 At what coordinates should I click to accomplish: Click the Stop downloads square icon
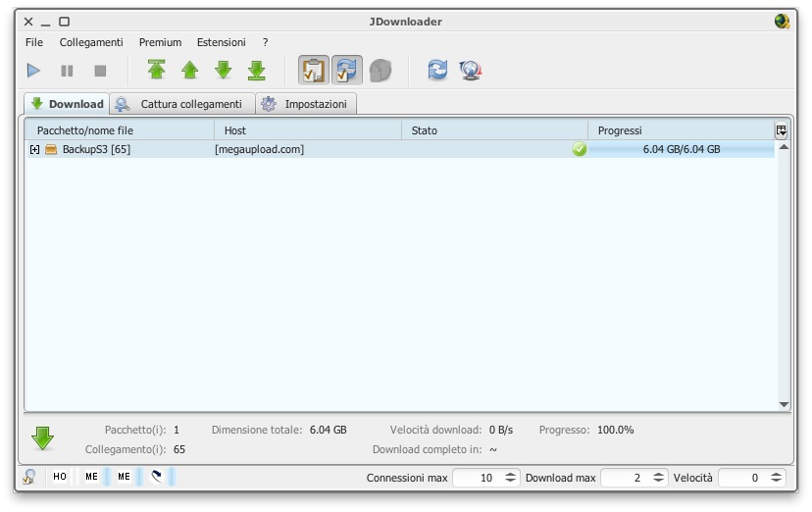click(x=100, y=71)
